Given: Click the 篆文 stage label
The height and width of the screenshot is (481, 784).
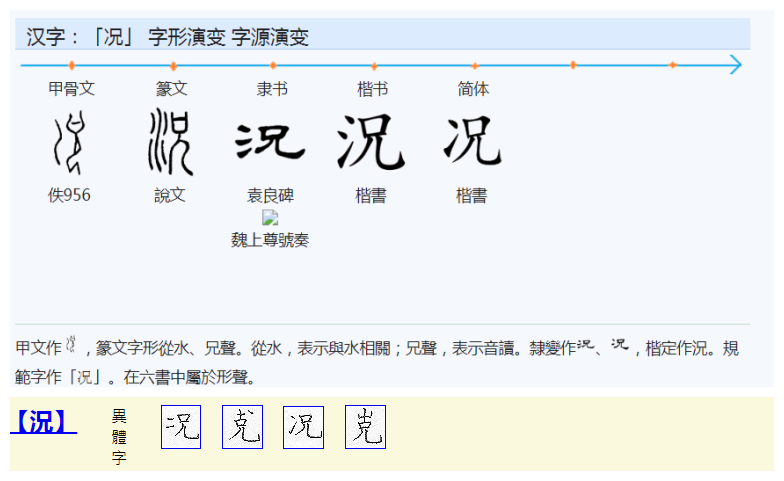Looking at the screenshot, I should 172,89.
